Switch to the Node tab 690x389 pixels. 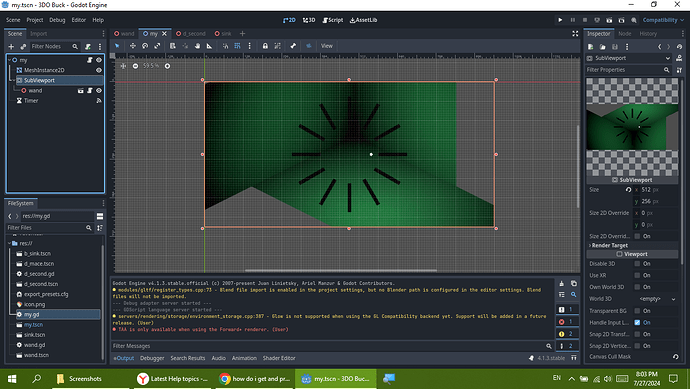coord(624,33)
